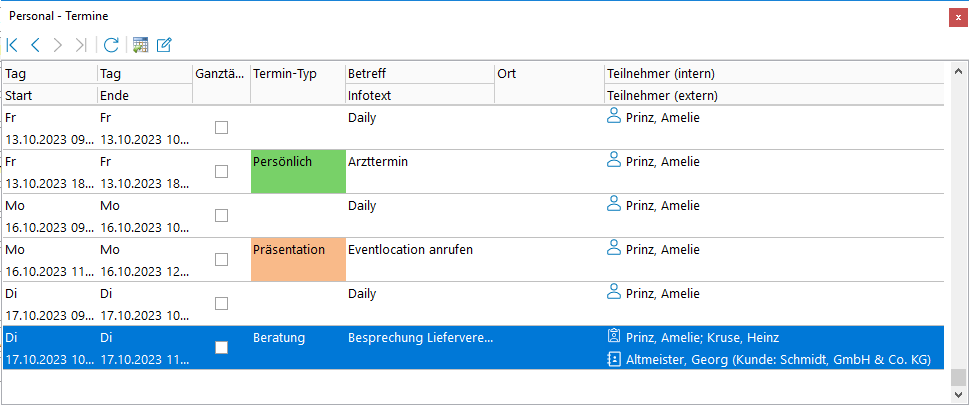Go to the next record
969x405 pixels.
(x=58, y=45)
